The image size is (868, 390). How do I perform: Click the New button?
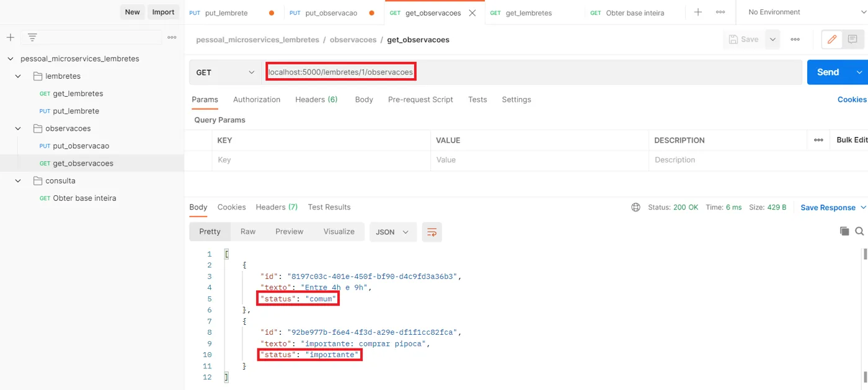(133, 12)
